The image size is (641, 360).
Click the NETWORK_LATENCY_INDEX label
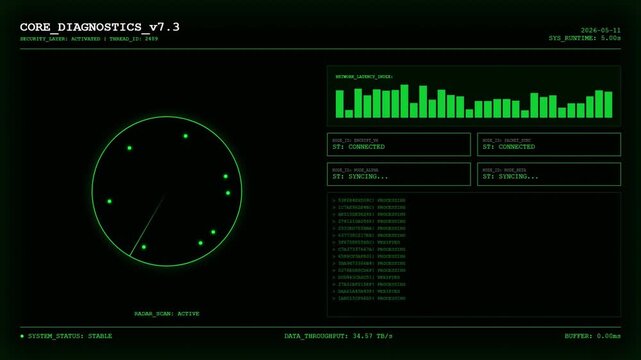(x=364, y=76)
